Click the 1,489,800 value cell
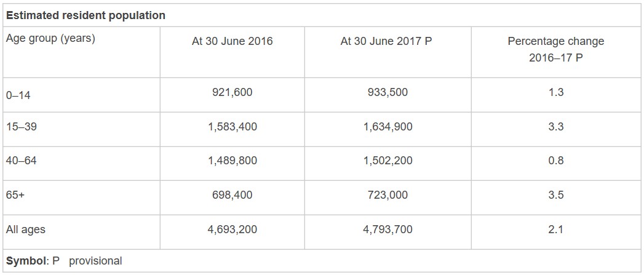This screenshot has width=644, height=275. pyautogui.click(x=233, y=161)
